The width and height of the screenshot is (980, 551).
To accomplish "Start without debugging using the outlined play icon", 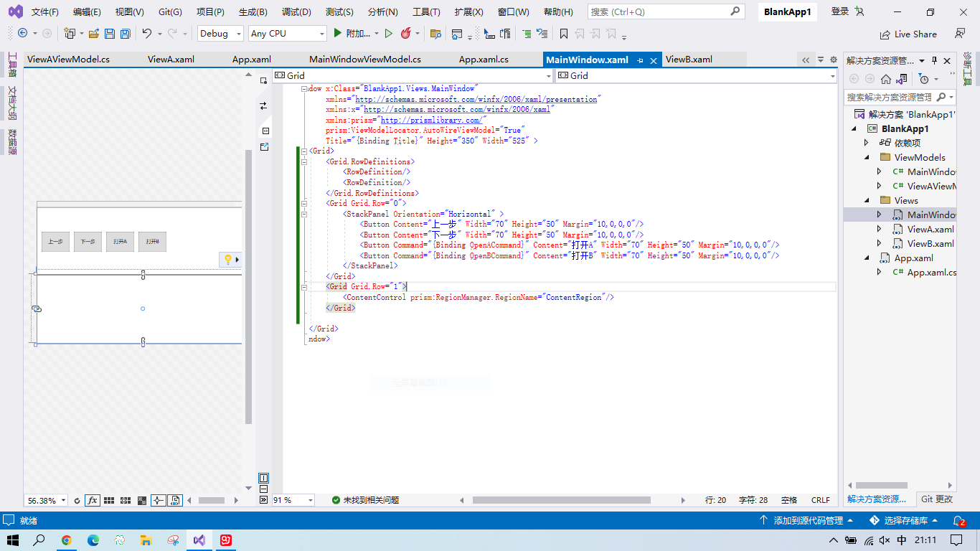I will (389, 33).
